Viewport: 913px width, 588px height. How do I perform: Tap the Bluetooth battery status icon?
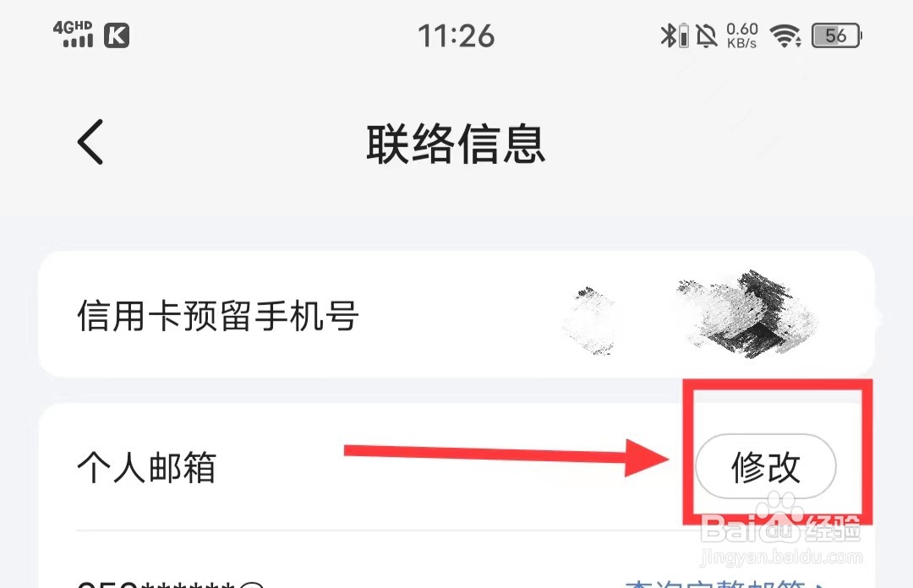click(675, 35)
